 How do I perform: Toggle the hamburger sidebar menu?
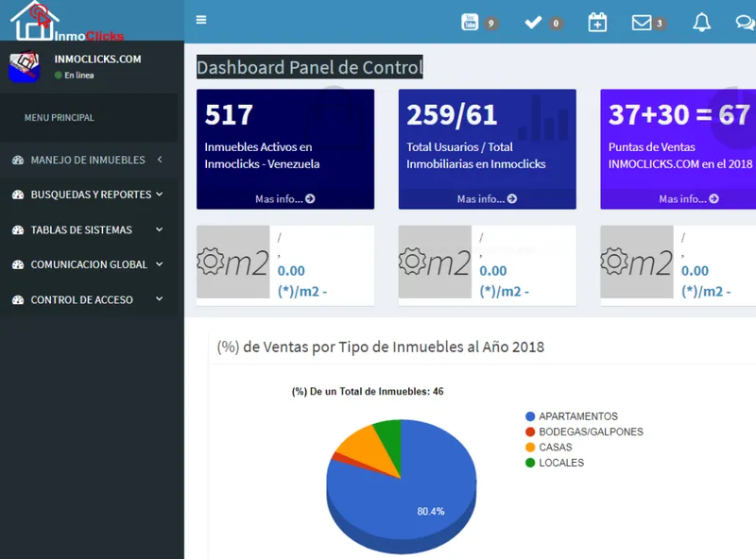[201, 20]
